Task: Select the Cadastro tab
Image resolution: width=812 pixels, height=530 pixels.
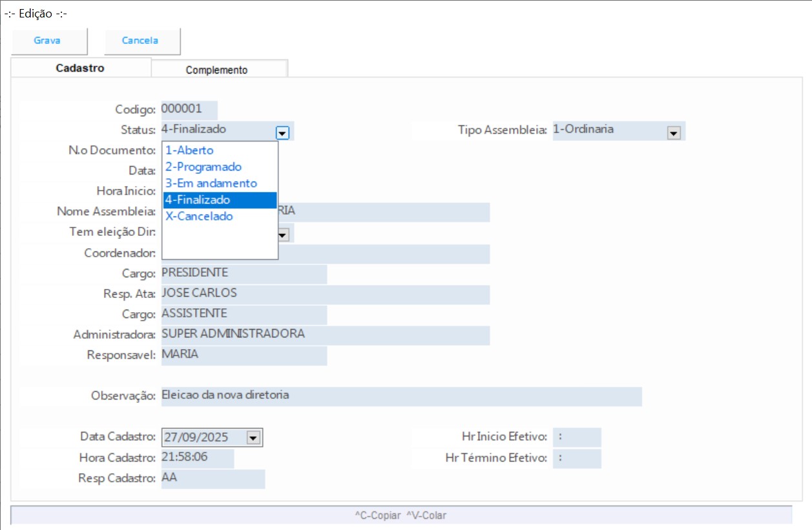Action: tap(80, 68)
